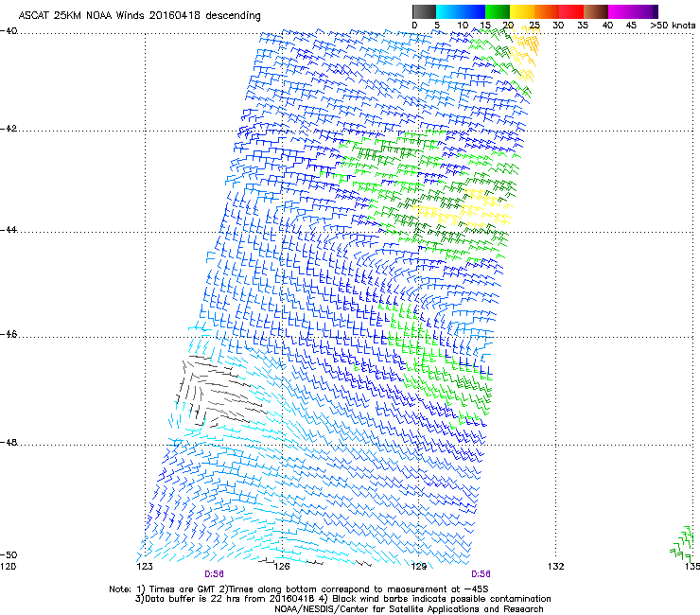Click the orange 25–30 knots color segment
The image size is (700, 615).
547,11
